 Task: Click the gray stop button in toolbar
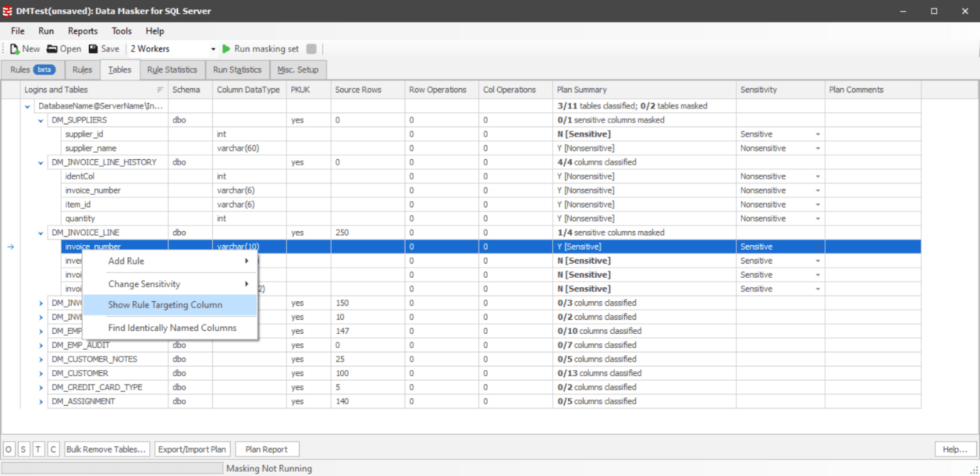coord(311,49)
